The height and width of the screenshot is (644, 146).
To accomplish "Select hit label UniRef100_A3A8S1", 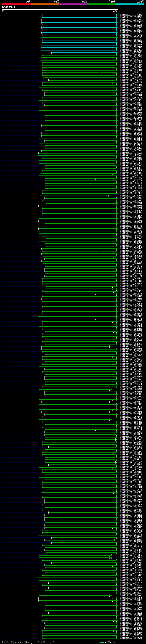I will 131,560.
